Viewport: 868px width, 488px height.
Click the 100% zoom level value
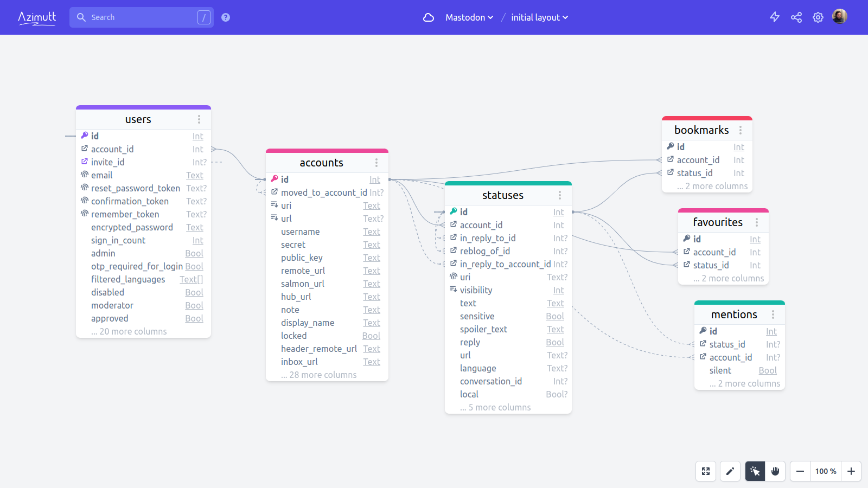click(x=825, y=471)
